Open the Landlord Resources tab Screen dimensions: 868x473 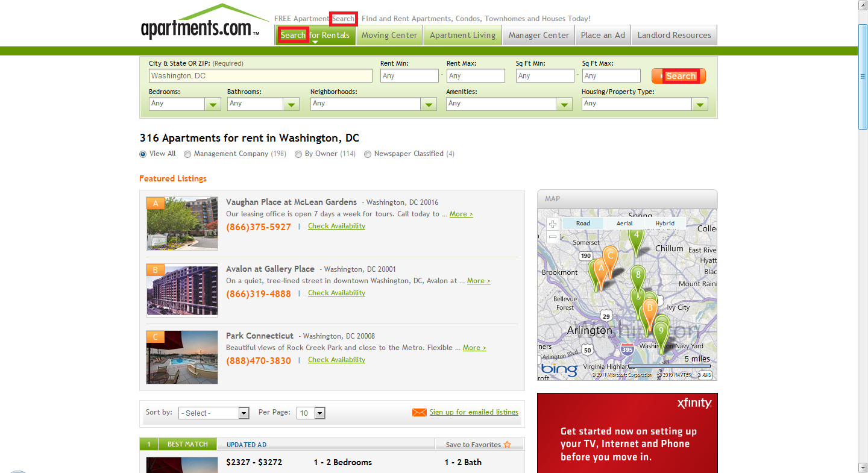tap(675, 35)
